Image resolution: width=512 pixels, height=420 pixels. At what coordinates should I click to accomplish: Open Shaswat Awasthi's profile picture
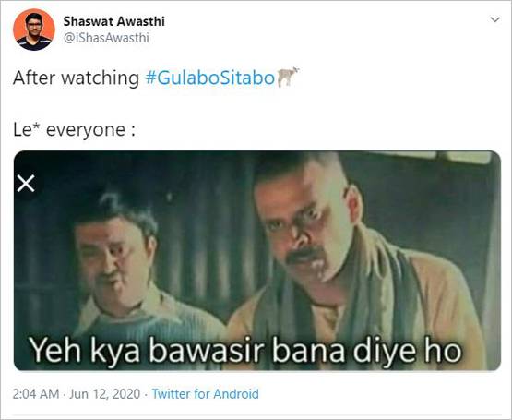tap(34, 30)
